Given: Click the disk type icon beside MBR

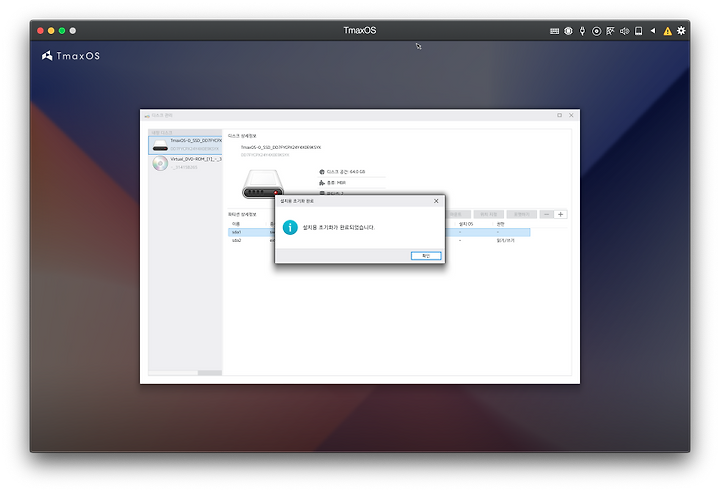Looking at the screenshot, I should coord(322,183).
